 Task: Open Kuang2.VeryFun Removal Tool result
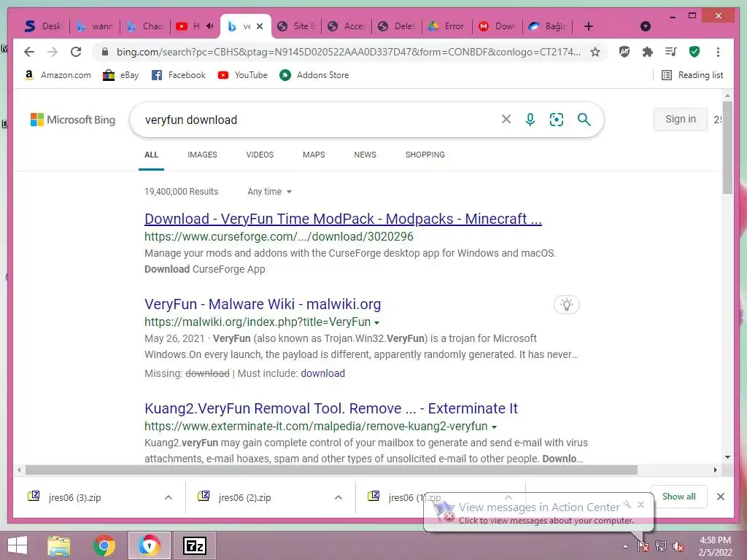tap(330, 408)
